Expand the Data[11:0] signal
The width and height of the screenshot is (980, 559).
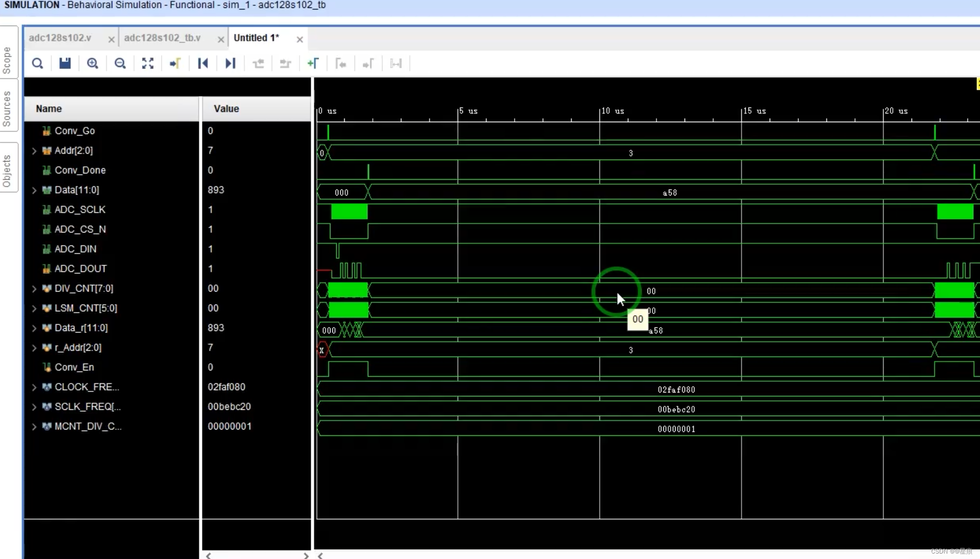coord(34,190)
